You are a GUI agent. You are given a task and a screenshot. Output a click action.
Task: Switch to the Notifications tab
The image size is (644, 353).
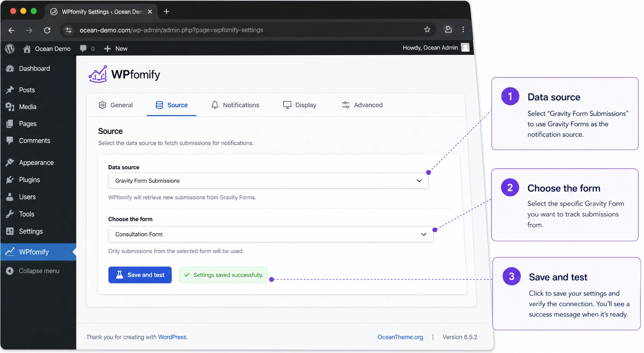pyautogui.click(x=235, y=105)
